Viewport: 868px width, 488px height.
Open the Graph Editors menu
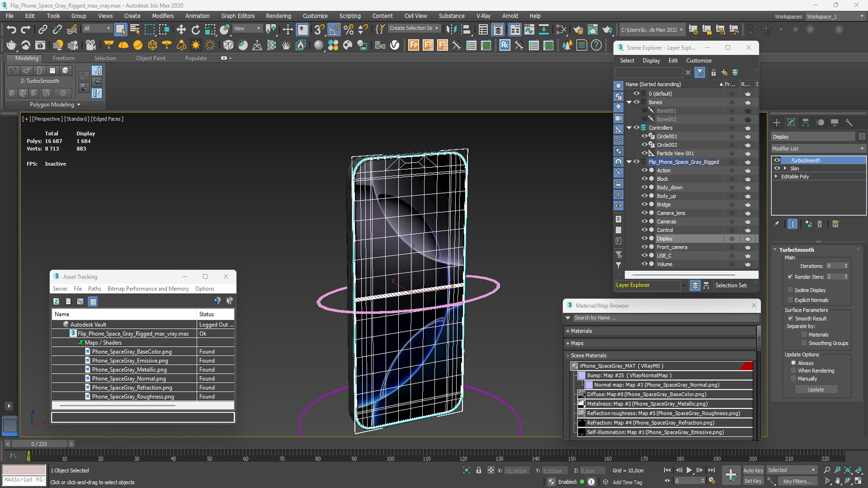[x=238, y=16]
